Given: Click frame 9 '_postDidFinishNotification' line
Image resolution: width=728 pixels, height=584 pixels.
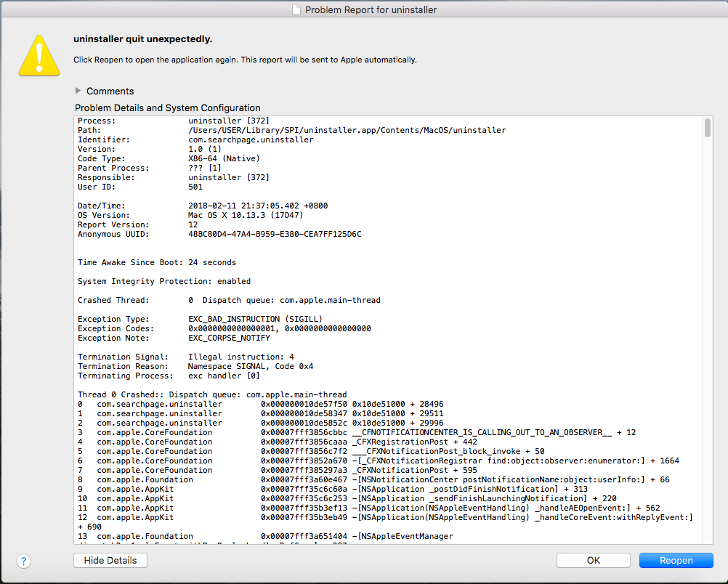Looking at the screenshot, I should tap(333, 489).
